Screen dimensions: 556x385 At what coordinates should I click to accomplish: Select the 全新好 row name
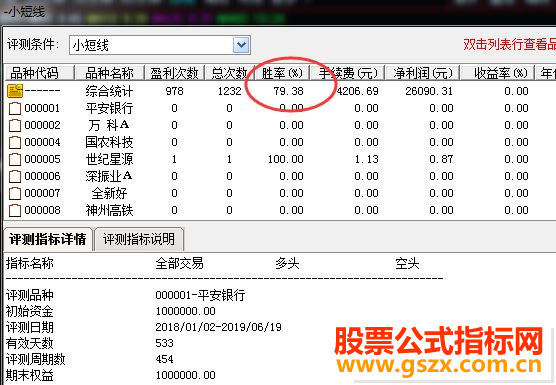[109, 193]
